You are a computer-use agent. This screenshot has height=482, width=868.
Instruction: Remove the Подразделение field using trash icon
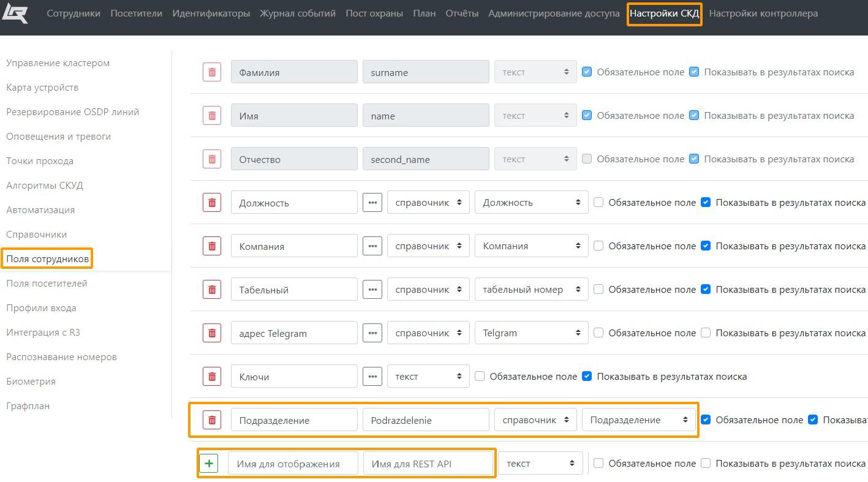(x=212, y=420)
